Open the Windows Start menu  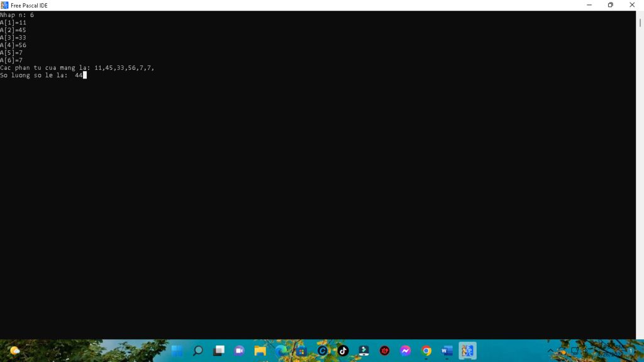pos(177,351)
